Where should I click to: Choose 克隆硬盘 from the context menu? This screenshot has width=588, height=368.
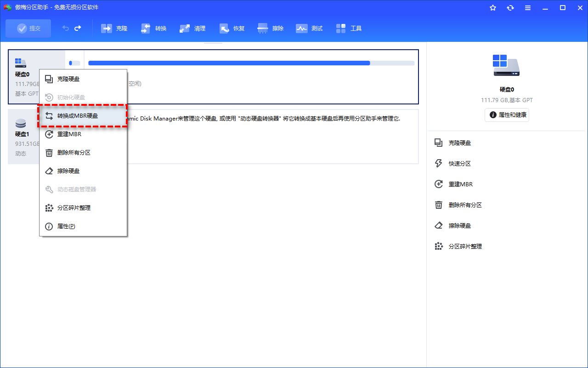tap(68, 79)
